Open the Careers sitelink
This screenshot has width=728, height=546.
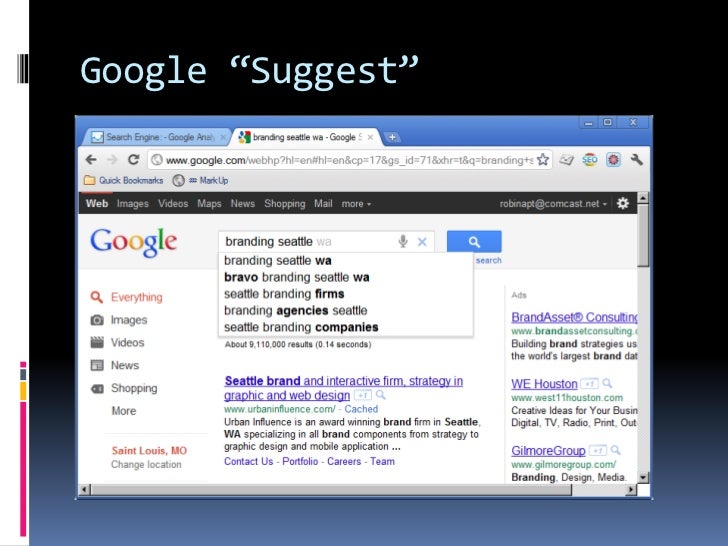(344, 462)
